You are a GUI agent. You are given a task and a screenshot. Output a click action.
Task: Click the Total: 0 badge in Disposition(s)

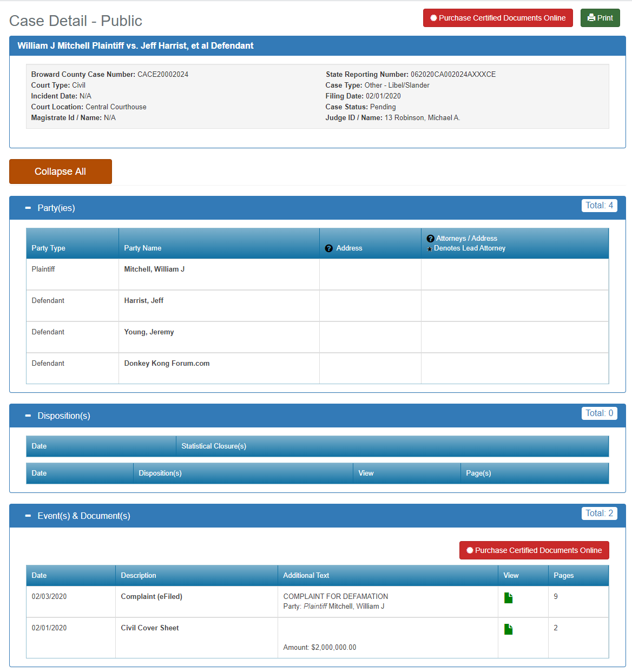tap(599, 413)
